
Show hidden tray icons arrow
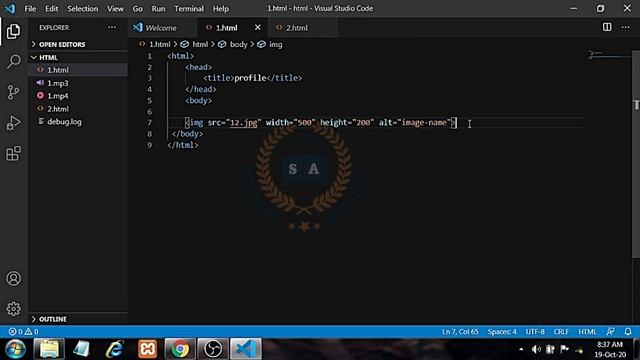pyautogui.click(x=521, y=349)
